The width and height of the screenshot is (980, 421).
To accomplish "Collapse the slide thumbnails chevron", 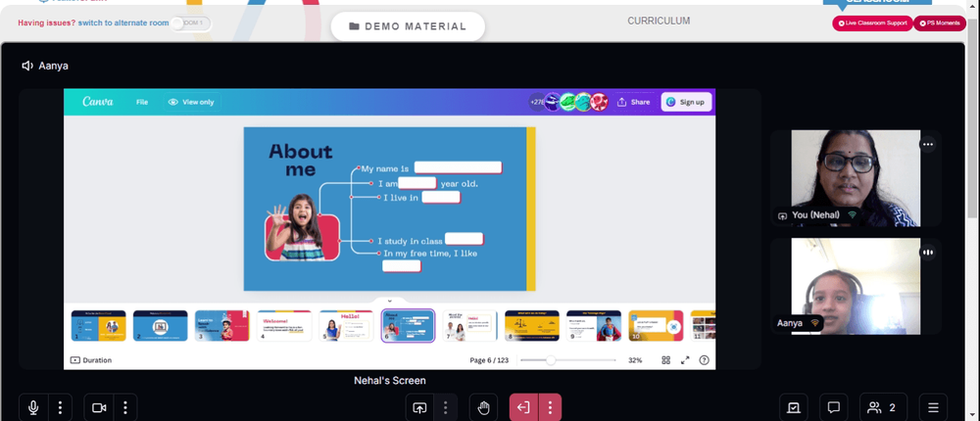I will 389,301.
